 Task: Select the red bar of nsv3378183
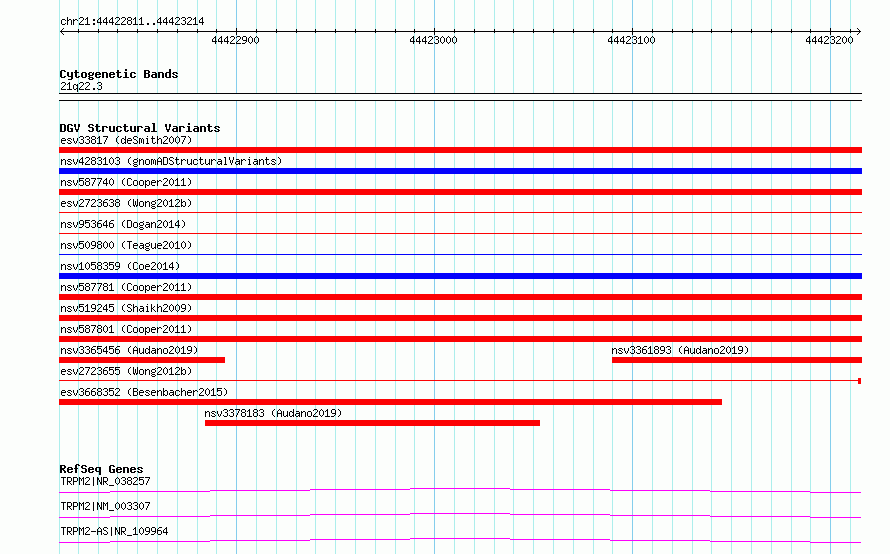(x=372, y=423)
